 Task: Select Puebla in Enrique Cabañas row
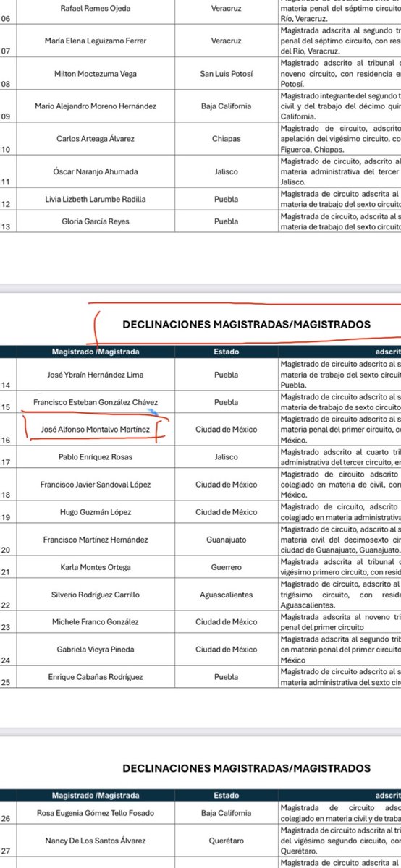(228, 677)
